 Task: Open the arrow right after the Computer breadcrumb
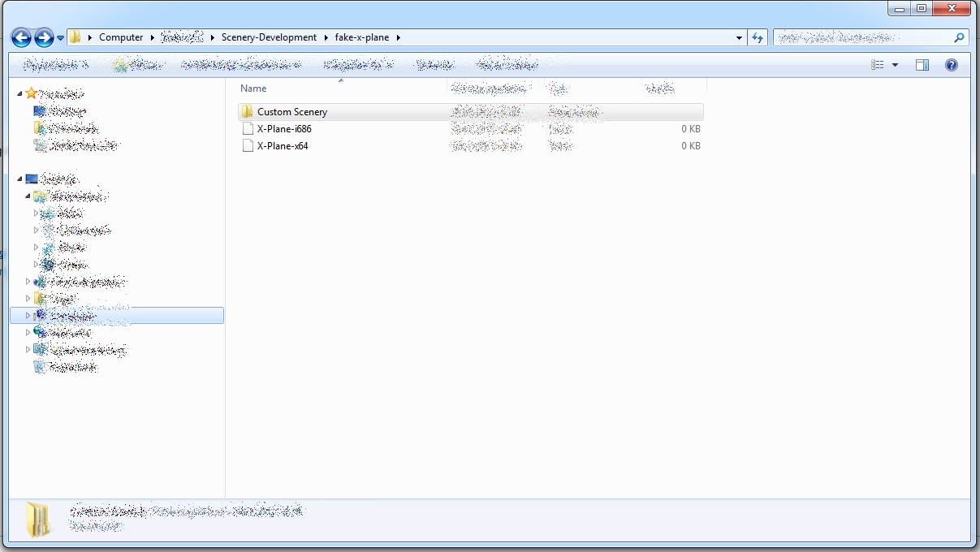pos(152,37)
